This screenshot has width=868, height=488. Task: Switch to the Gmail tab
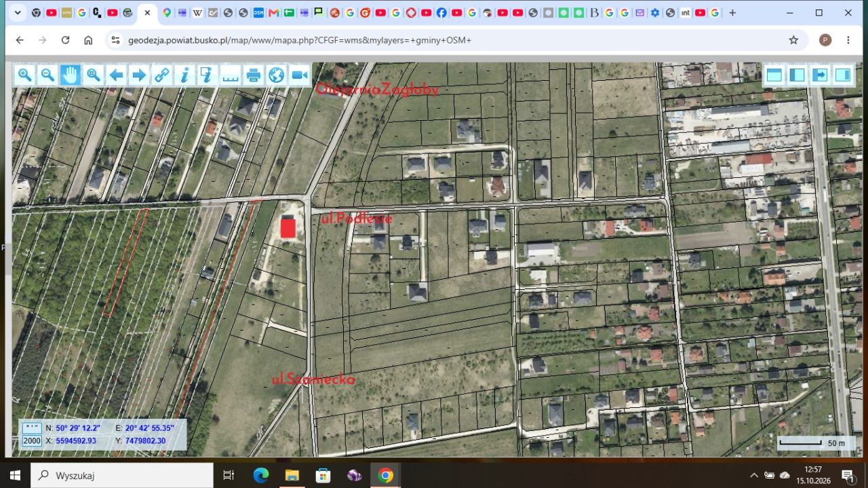pyautogui.click(x=273, y=12)
